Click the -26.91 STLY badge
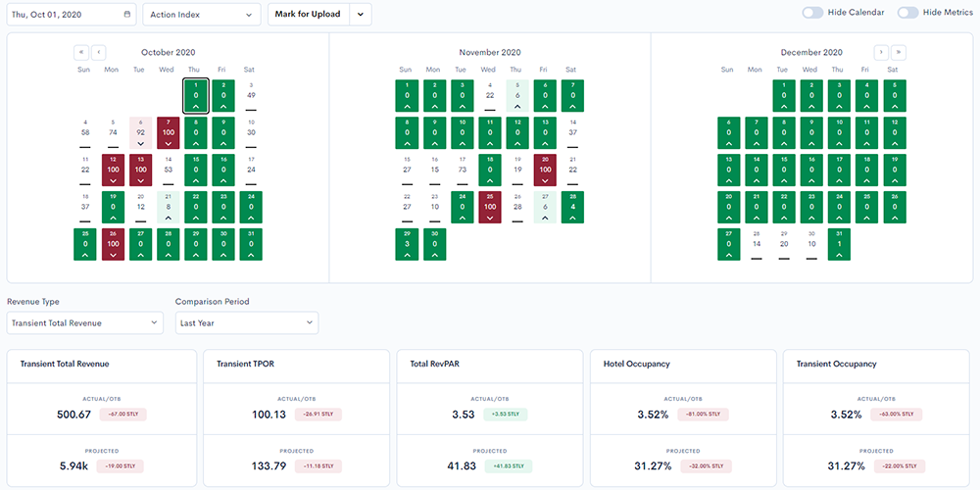 tap(318, 415)
